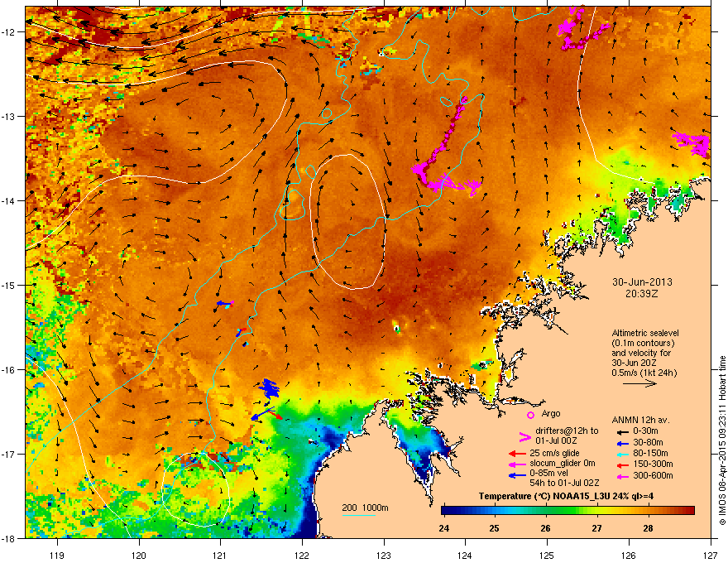728x563 pixels.
Task: Click the '-12' latitude axis label
Action: tap(9, 32)
